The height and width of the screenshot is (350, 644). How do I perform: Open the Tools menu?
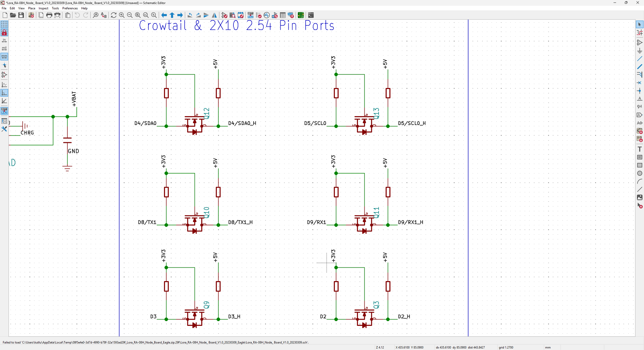click(55, 8)
